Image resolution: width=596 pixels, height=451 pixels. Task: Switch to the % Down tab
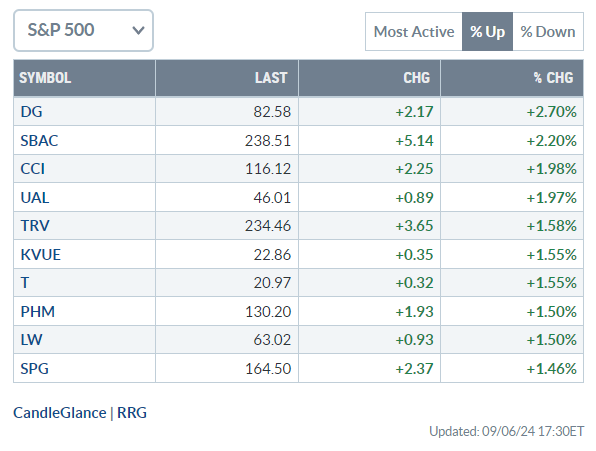pos(548,32)
